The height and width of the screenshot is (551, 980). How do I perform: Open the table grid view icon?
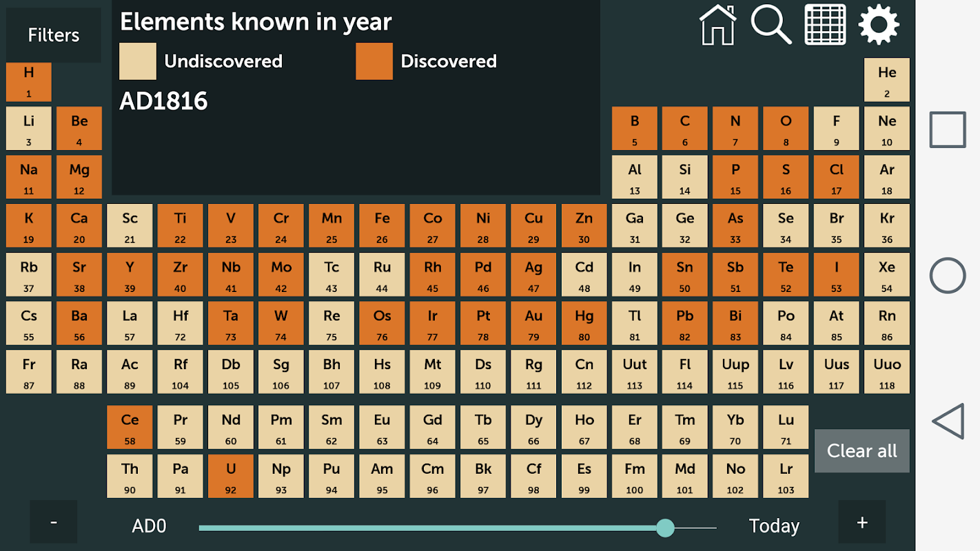click(825, 25)
